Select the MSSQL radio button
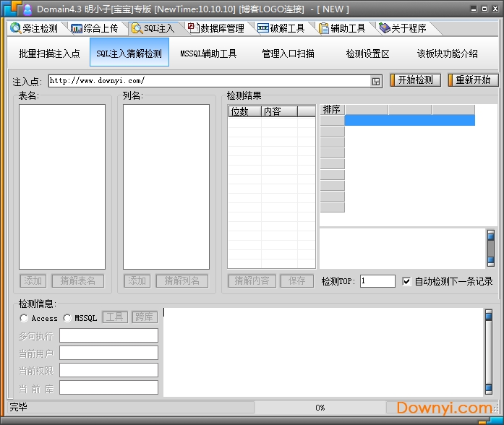 point(67,318)
